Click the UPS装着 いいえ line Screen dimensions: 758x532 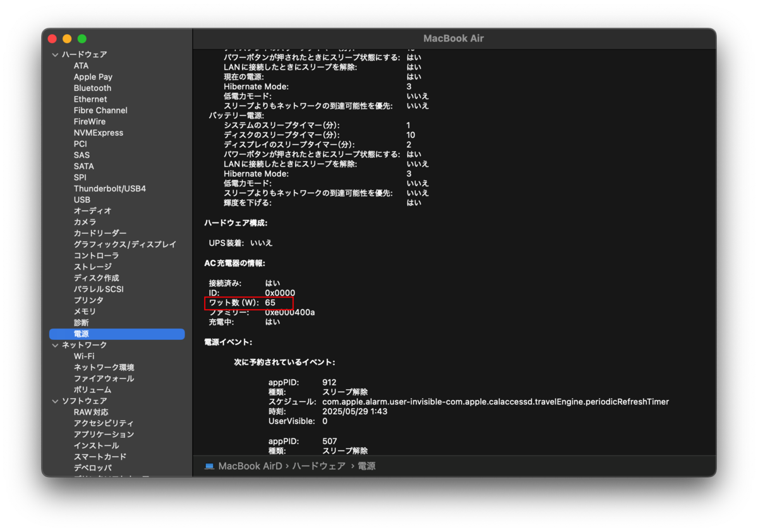pyautogui.click(x=241, y=243)
